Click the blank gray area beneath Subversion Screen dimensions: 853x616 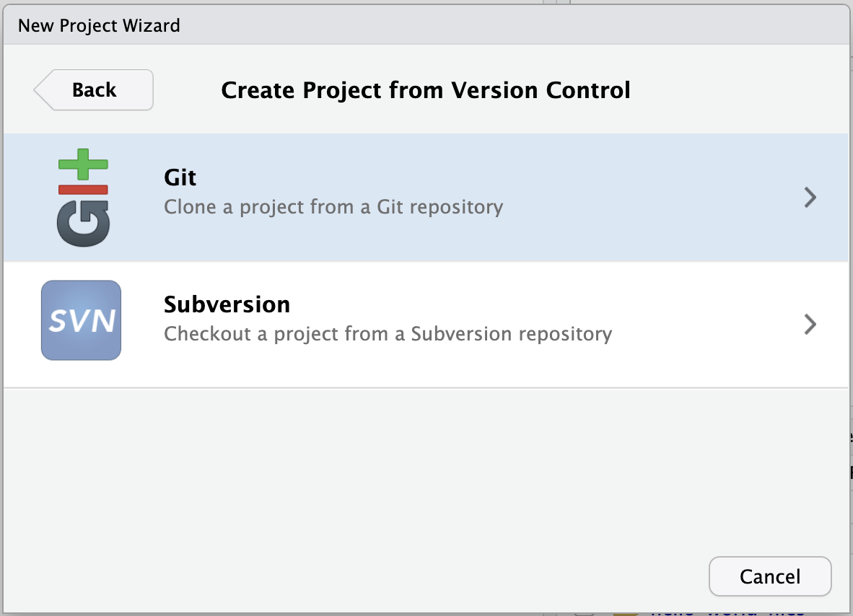[426, 469]
